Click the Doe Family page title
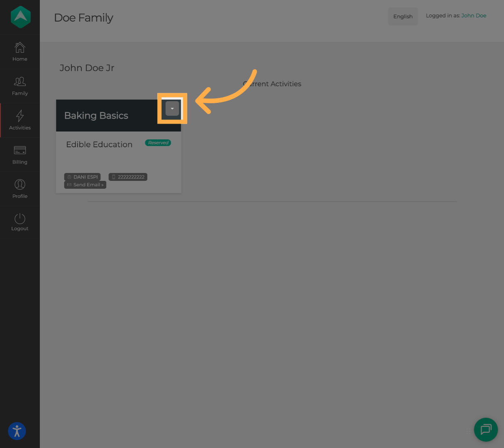The image size is (504, 448). 83,18
